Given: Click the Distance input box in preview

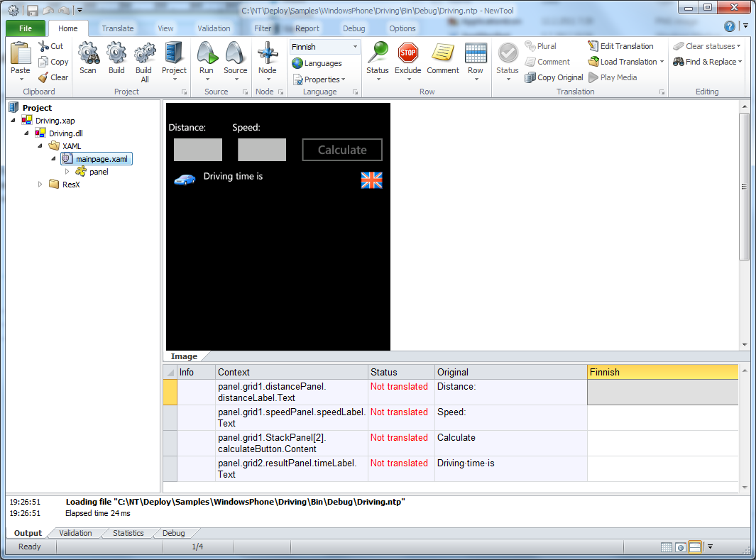Looking at the screenshot, I should pos(198,150).
